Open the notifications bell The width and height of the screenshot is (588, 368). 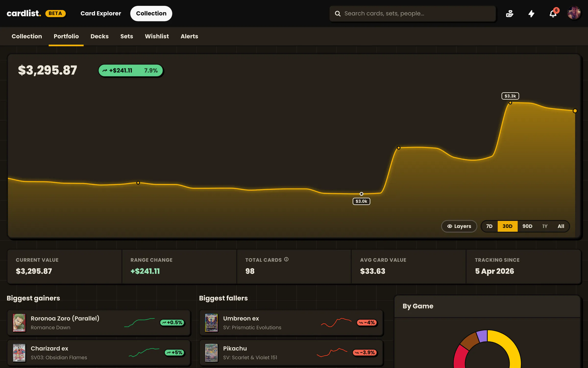553,13
